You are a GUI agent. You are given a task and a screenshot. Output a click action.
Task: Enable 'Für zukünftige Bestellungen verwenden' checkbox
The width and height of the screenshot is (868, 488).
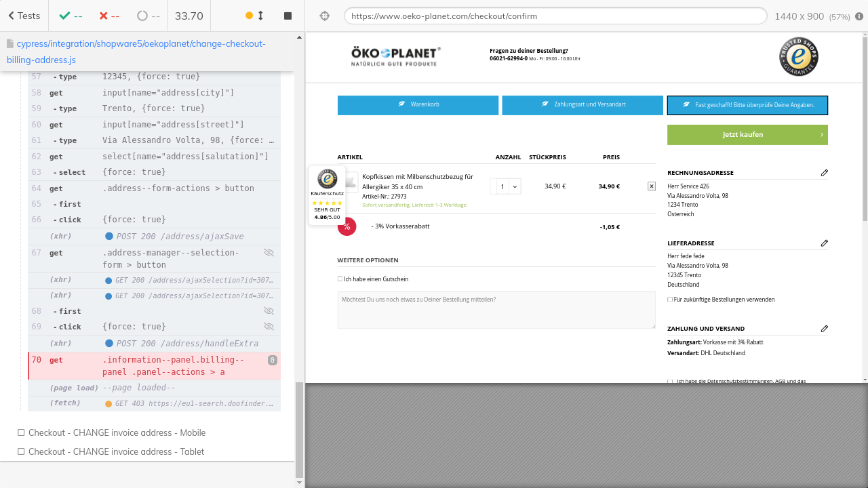pyautogui.click(x=670, y=299)
